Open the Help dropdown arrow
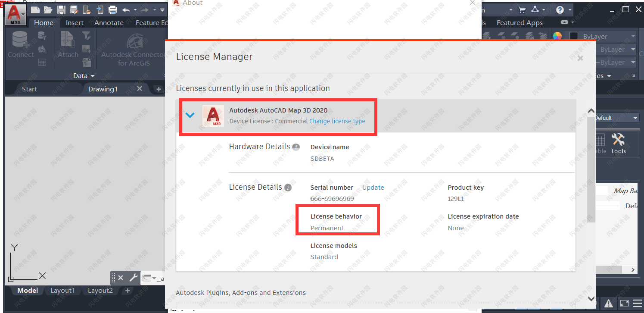Viewport: 644px width, 313px height. tap(570, 9)
